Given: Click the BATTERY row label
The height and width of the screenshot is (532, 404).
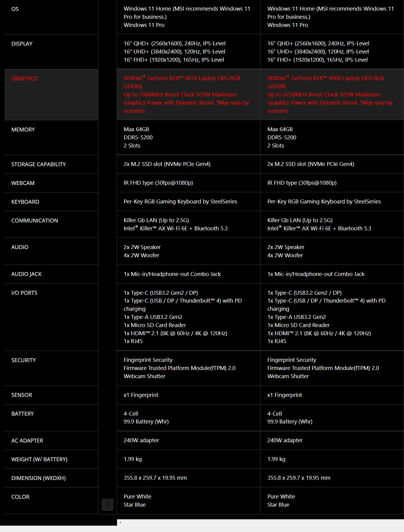Looking at the screenshot, I should [22, 414].
